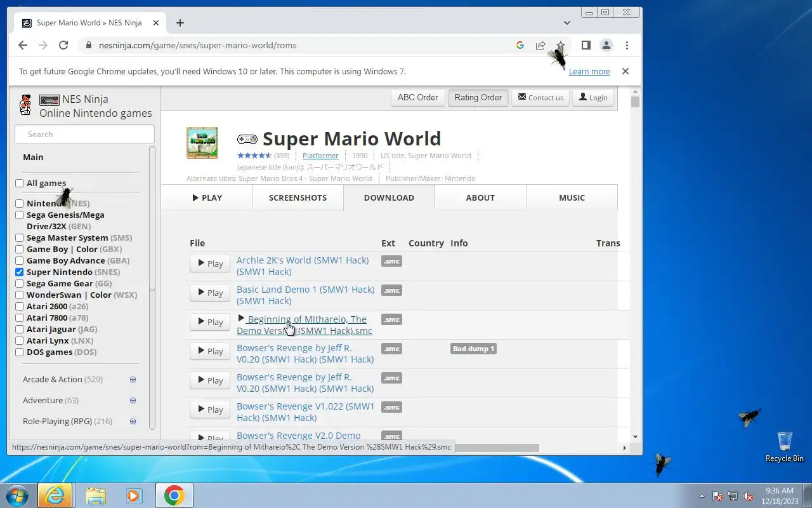Click the address bar URL

coord(197,45)
